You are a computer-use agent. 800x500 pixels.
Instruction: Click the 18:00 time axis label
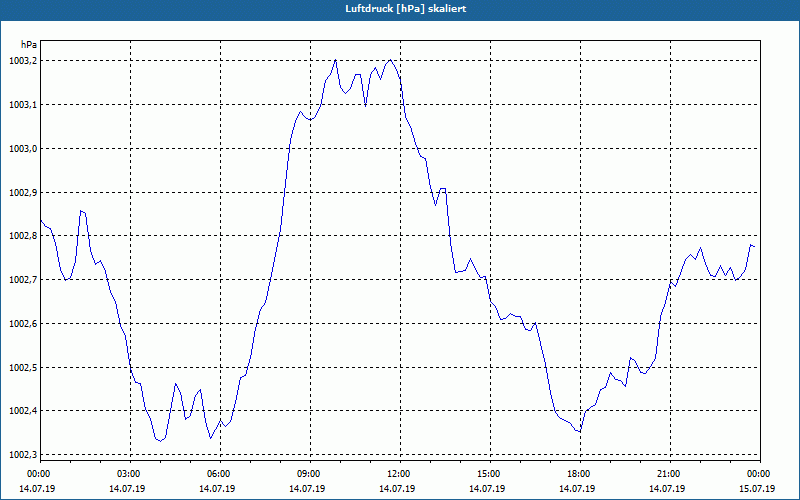coord(580,474)
